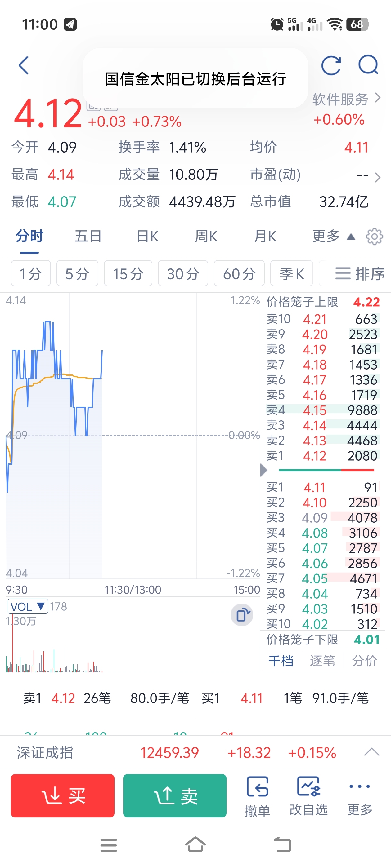The width and height of the screenshot is (391, 868).
Task: Collapse order book with gray triangle
Action: coord(264,470)
